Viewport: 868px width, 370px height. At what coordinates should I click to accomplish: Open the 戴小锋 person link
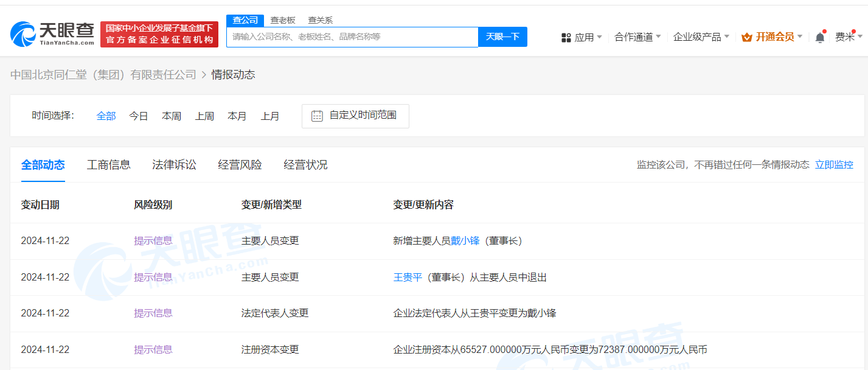pyautogui.click(x=465, y=241)
